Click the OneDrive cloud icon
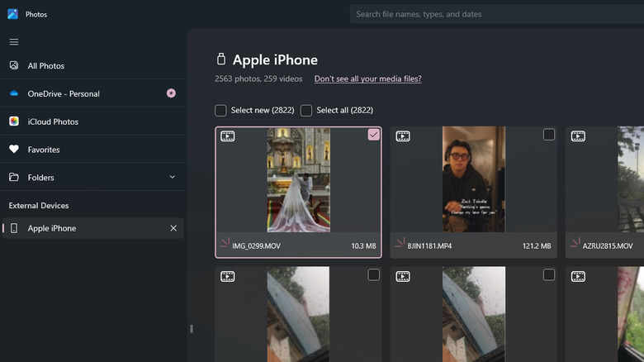The image size is (644, 362). tap(14, 93)
